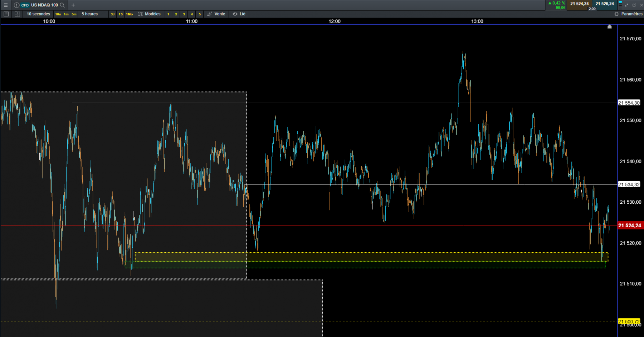Open the Vente price type menu
Image resolution: width=644 pixels, height=337 pixels.
point(216,14)
